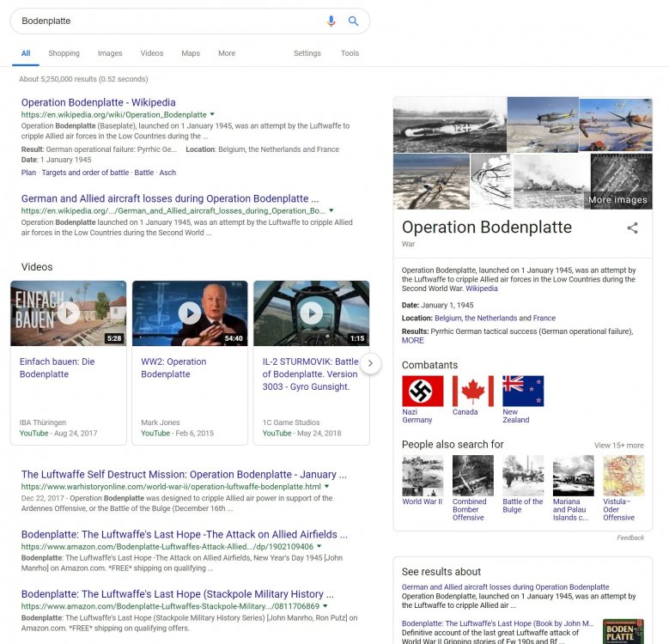This screenshot has height=644, width=669.
Task: Open Vistula–Oder Offensive map thumbnail
Action: (x=623, y=476)
